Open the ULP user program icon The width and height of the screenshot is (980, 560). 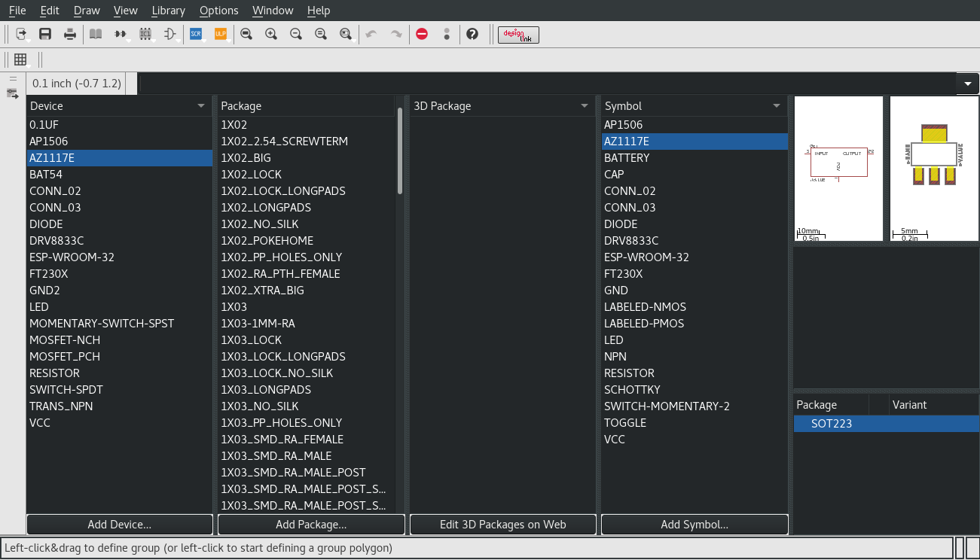221,34
